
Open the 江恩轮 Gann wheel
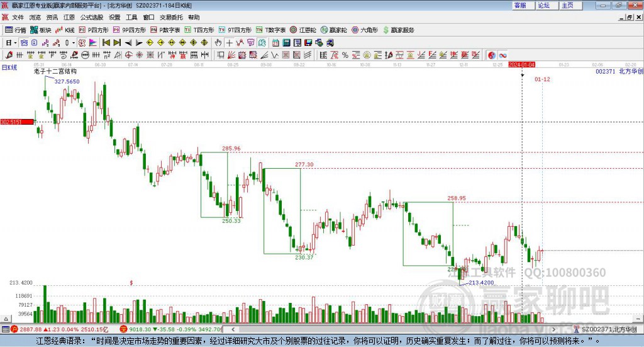303,30
